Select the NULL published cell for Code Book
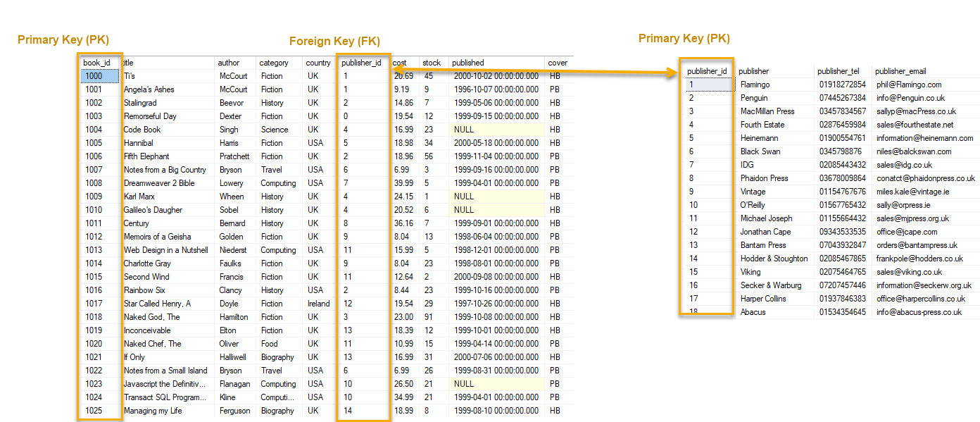 point(463,130)
